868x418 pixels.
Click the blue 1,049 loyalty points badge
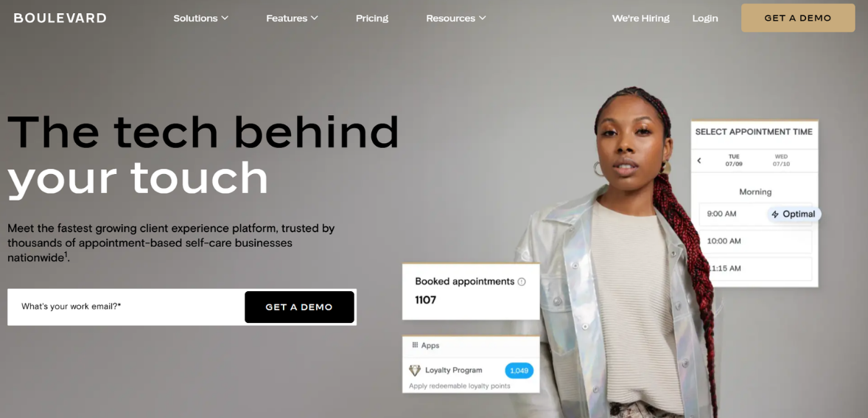click(x=519, y=370)
